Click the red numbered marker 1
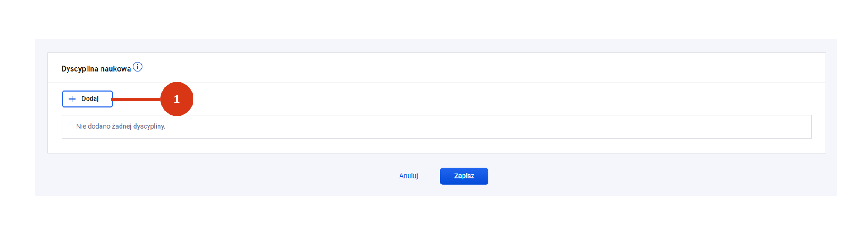This screenshot has width=868, height=242. tap(177, 99)
